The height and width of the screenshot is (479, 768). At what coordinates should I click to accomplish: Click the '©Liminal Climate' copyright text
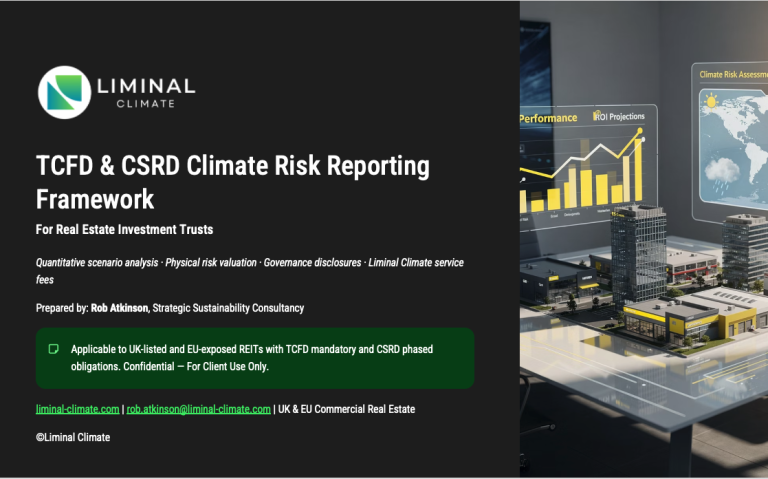(73, 437)
